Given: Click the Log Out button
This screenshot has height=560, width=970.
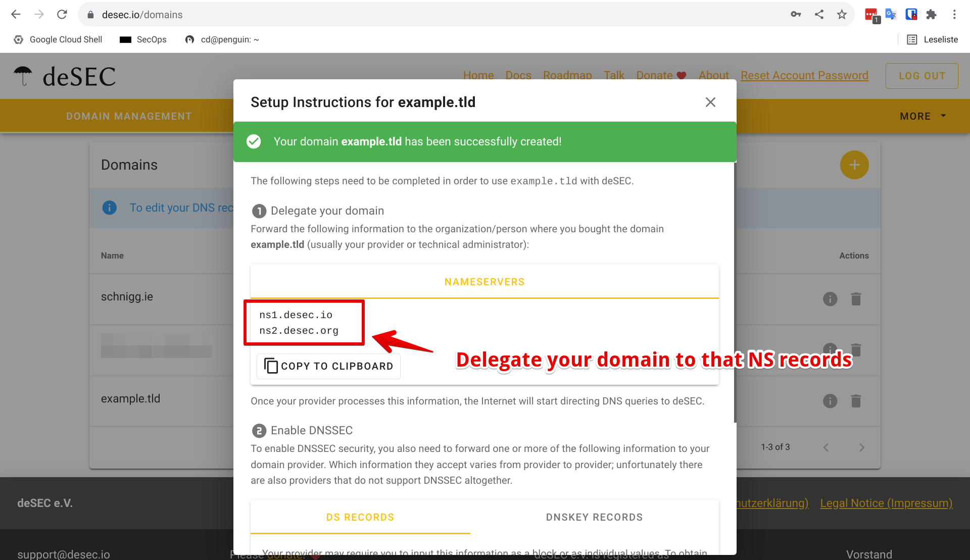Looking at the screenshot, I should tap(922, 76).
